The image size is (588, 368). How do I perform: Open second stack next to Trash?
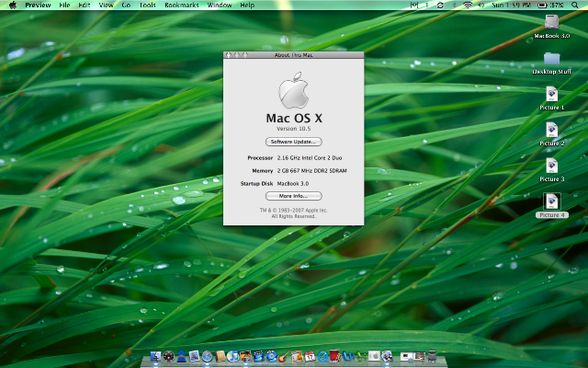pyautogui.click(x=419, y=356)
